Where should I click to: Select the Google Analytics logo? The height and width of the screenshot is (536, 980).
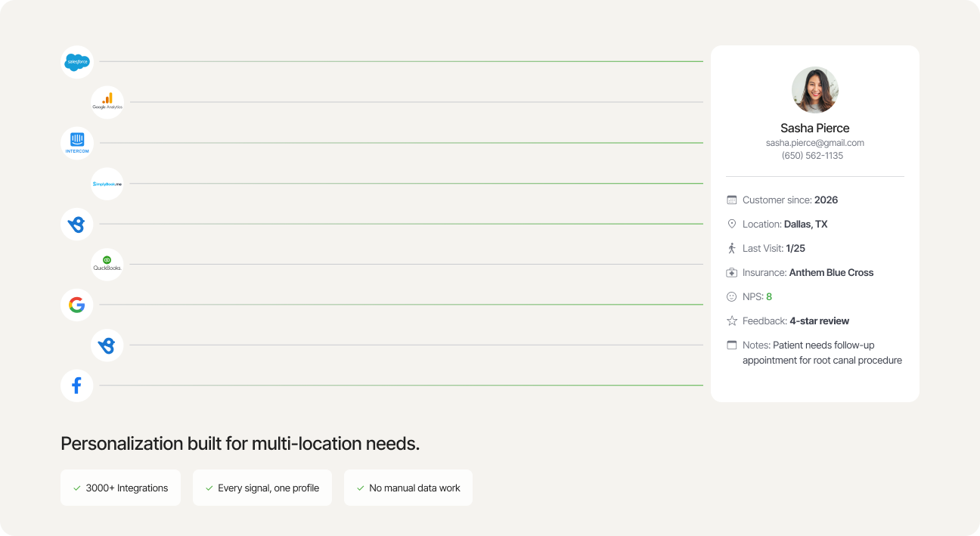click(x=107, y=102)
